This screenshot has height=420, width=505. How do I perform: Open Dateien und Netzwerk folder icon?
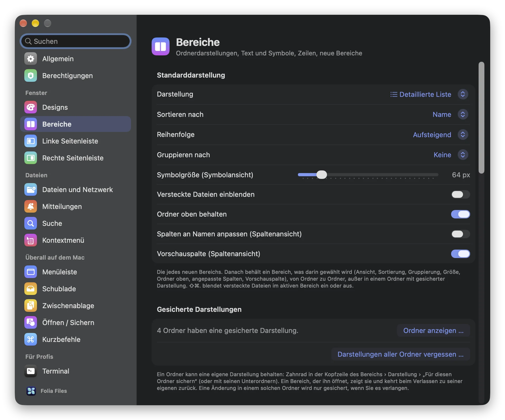pyautogui.click(x=31, y=190)
